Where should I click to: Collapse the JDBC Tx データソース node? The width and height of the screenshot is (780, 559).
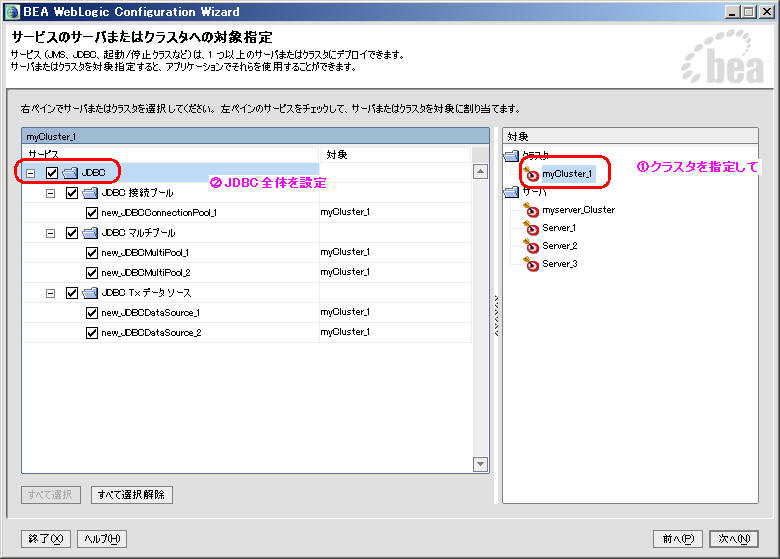(x=51, y=293)
